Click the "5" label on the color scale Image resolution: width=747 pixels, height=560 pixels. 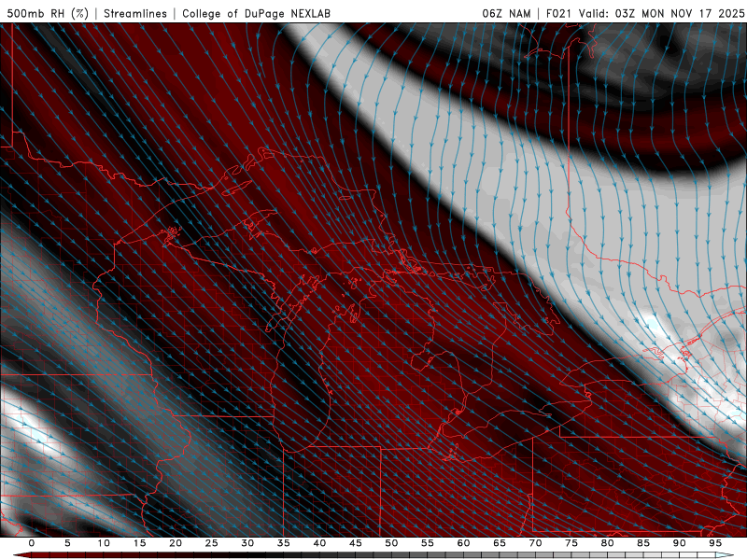pyautogui.click(x=67, y=543)
